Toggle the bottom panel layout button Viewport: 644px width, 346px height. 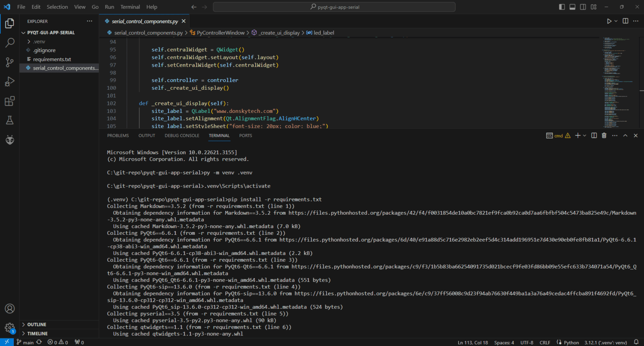point(572,7)
